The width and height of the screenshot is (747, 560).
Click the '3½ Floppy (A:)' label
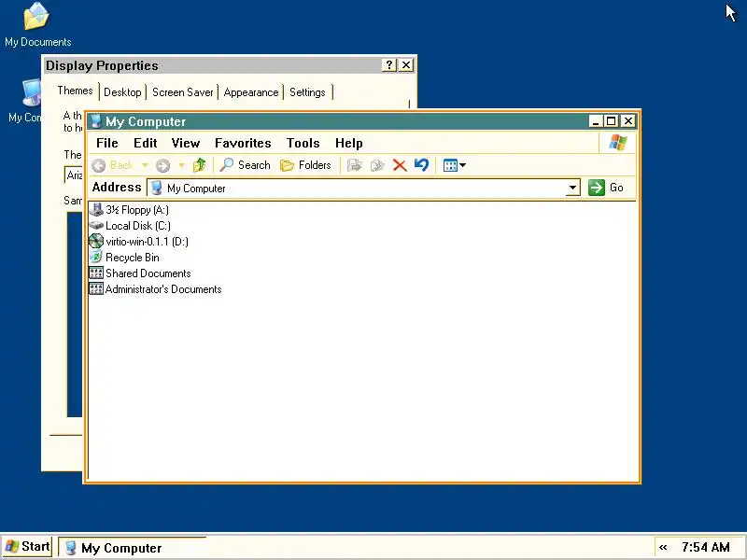click(137, 210)
